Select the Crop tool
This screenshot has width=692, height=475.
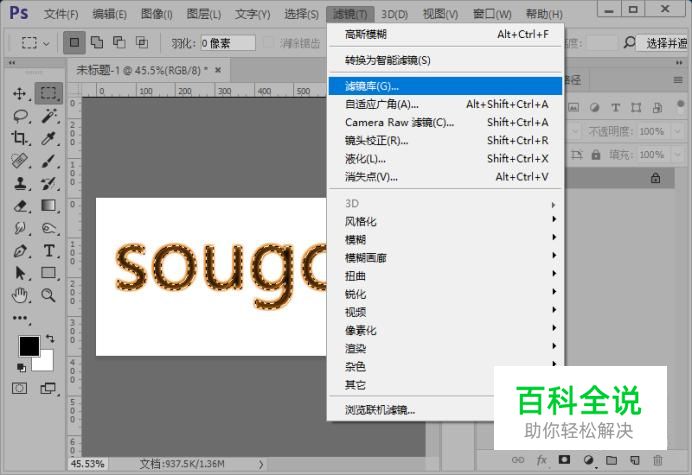tap(20, 139)
